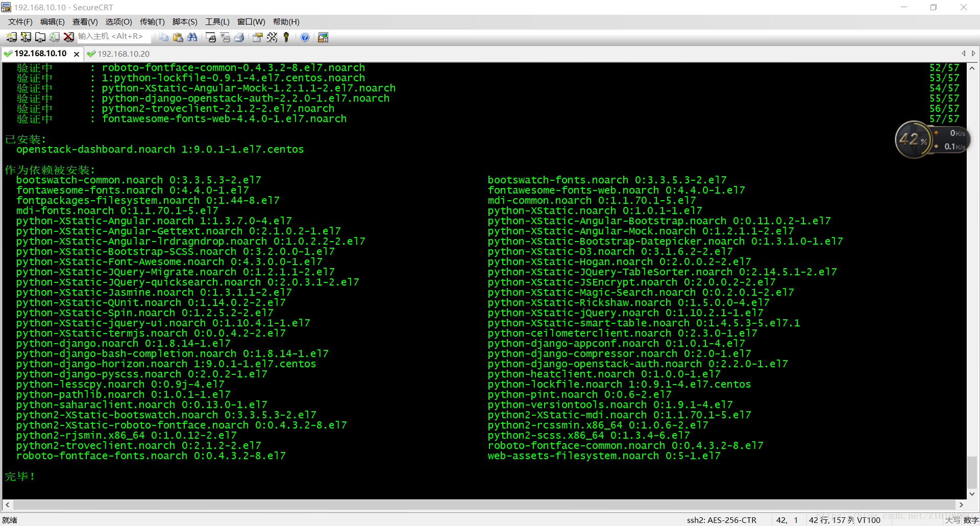Click the bootswatch-fonts.noarch line

tap(607, 180)
